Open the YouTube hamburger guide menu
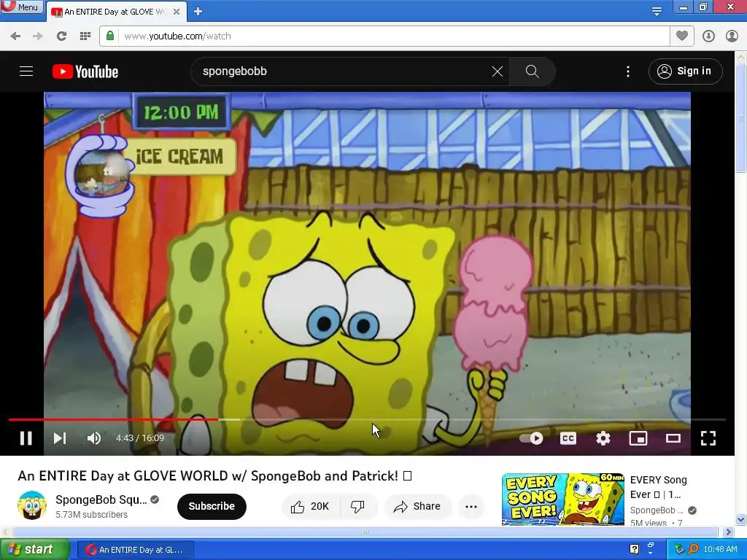 point(26,71)
